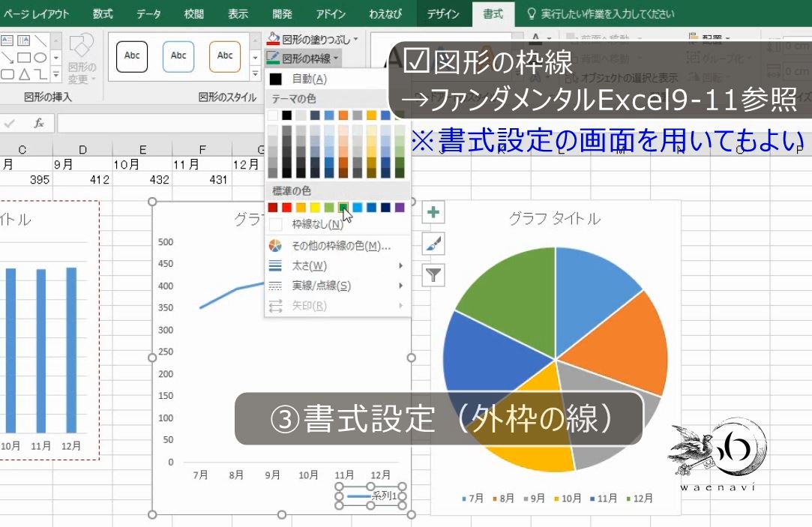Expand the shapes gallery More arrow
This screenshot has height=527, width=812.
coord(56,74)
